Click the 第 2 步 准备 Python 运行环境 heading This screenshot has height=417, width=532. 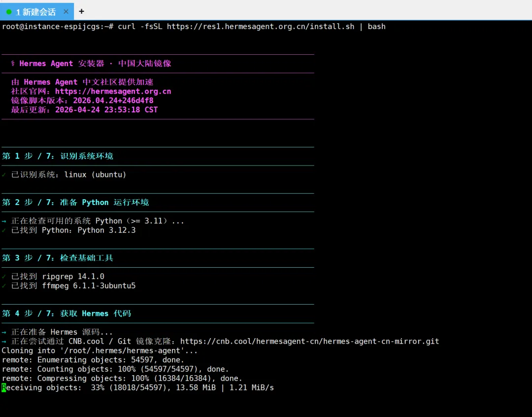(x=75, y=203)
